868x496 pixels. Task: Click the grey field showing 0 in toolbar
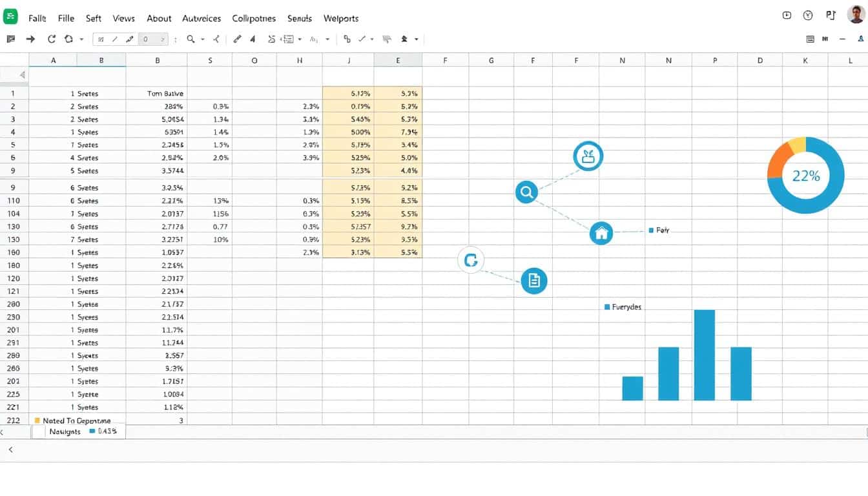click(153, 39)
